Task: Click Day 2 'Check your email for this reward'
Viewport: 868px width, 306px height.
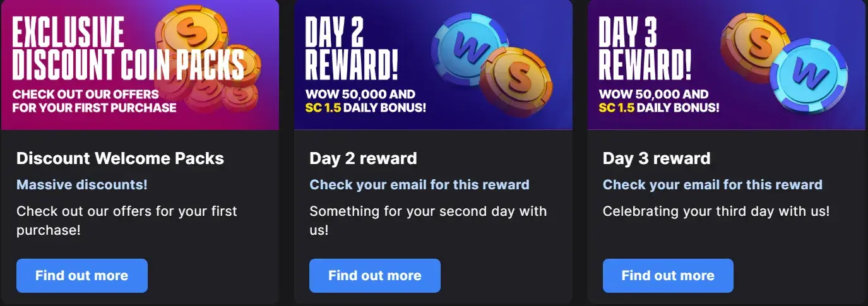Action: tap(419, 185)
